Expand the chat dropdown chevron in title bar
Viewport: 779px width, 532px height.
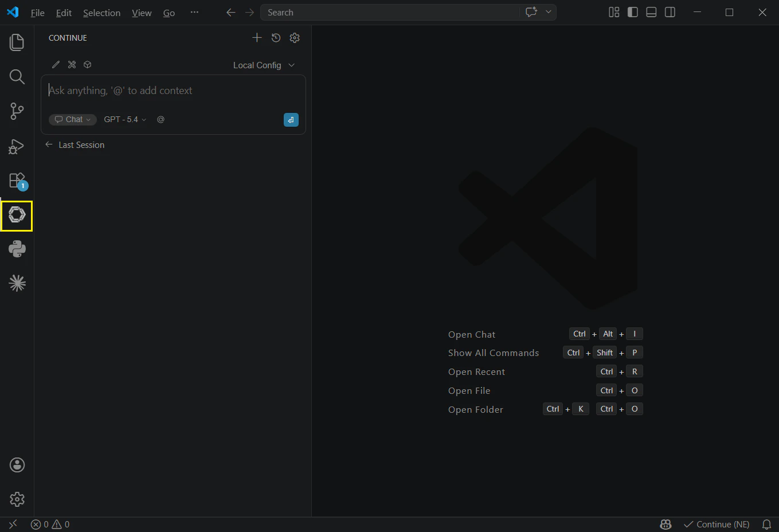[x=549, y=12]
